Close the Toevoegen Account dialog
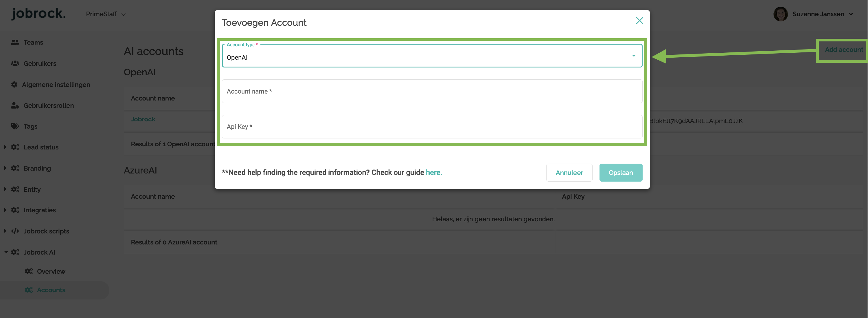Screen dimensions: 868x318 (639, 21)
